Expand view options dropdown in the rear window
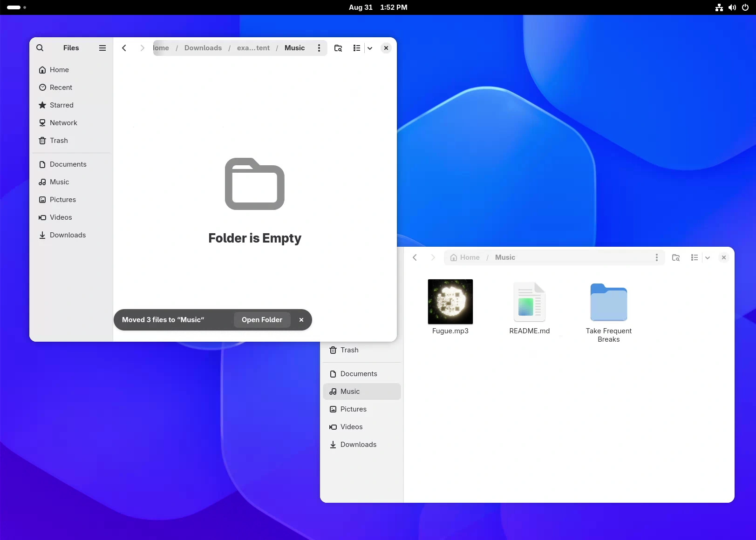Screen dimensions: 756x540 tap(708, 257)
